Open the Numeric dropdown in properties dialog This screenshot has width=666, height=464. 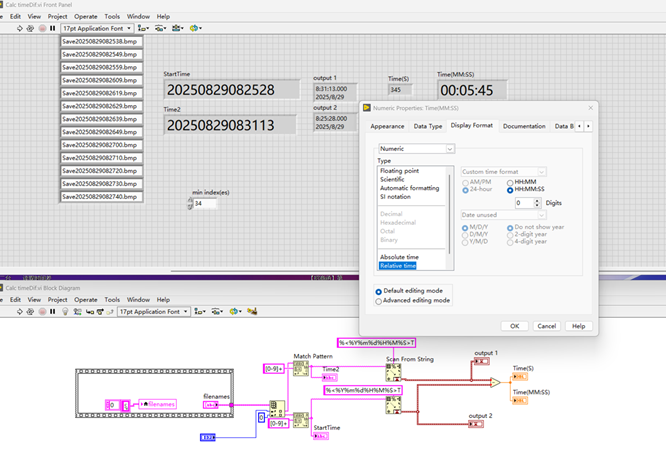pyautogui.click(x=416, y=149)
